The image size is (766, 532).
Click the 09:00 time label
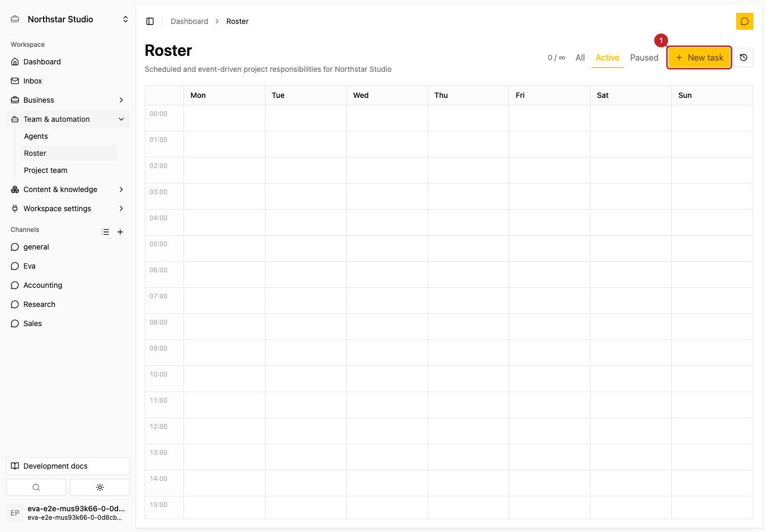[x=159, y=348]
